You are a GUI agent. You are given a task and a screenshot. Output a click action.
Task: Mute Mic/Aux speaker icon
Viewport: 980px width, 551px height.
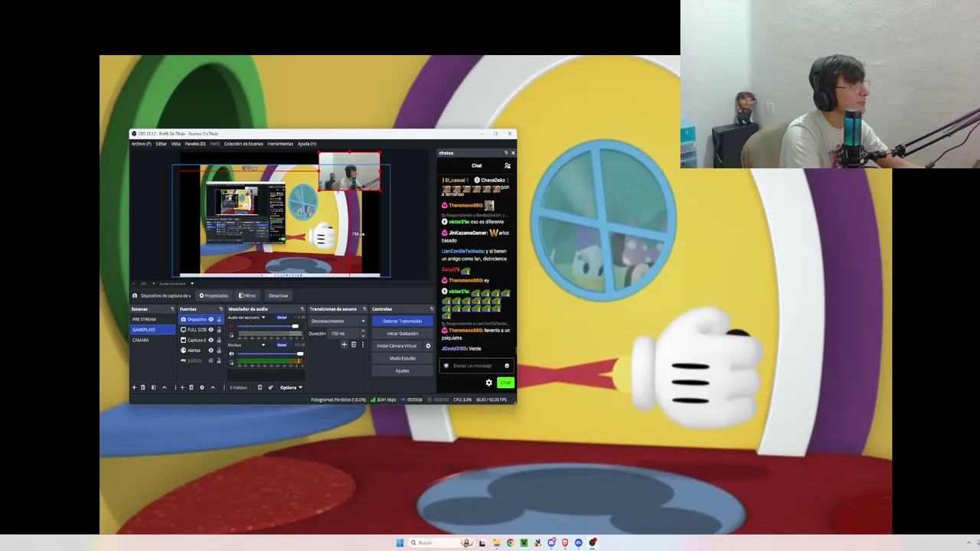point(231,354)
